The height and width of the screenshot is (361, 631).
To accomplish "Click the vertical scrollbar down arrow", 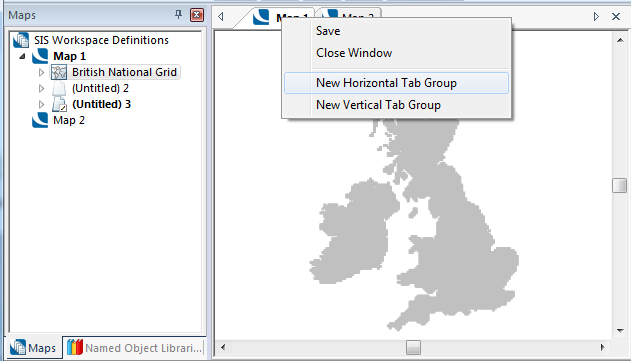I will pyautogui.click(x=620, y=331).
